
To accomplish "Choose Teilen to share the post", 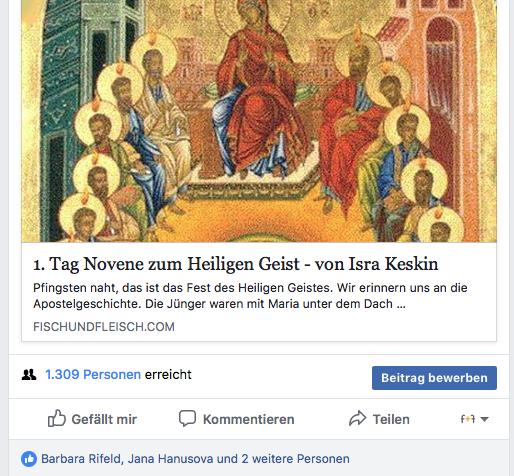I will pos(391,419).
